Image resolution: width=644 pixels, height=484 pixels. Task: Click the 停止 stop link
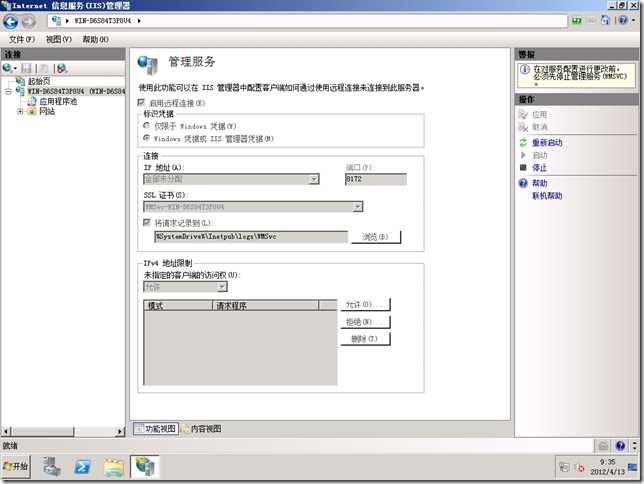[x=540, y=168]
